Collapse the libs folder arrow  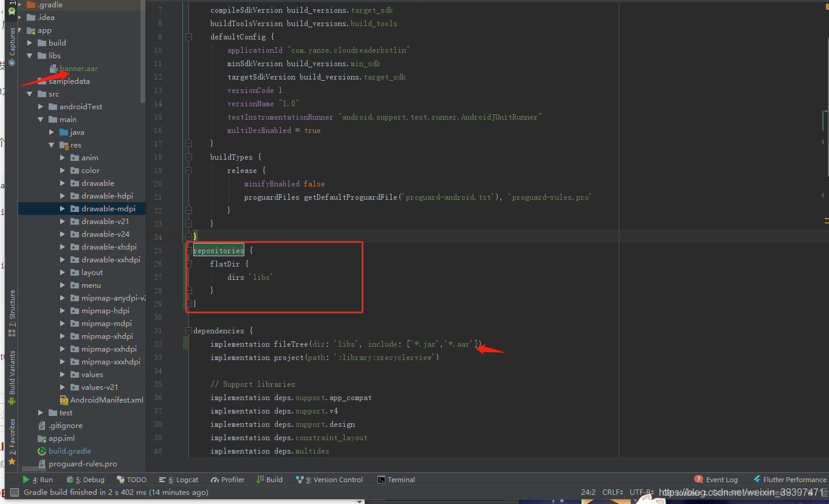[x=30, y=56]
